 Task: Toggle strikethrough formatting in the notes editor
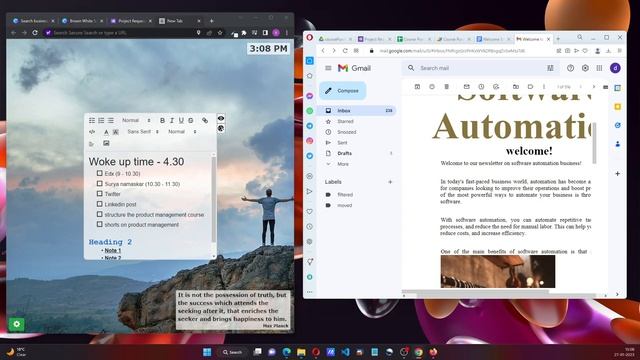[x=191, y=120]
